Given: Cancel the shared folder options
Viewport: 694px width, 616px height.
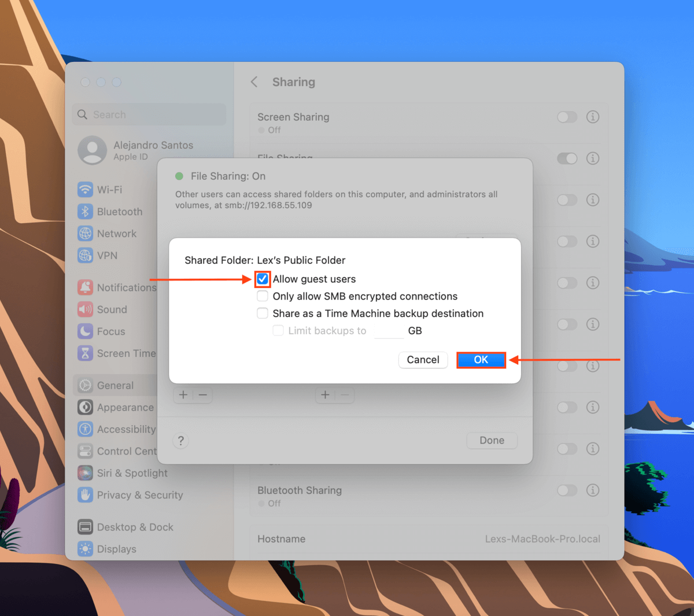Looking at the screenshot, I should (x=423, y=360).
